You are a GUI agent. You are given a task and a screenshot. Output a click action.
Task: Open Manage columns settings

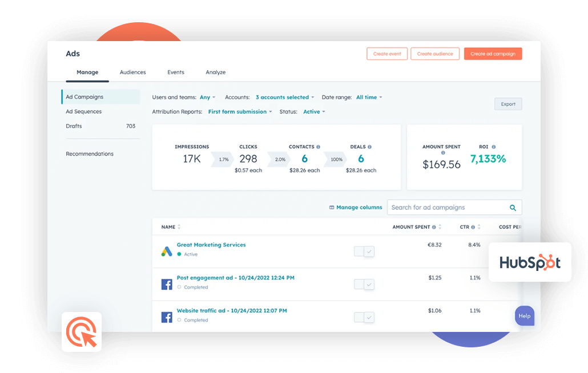point(356,208)
